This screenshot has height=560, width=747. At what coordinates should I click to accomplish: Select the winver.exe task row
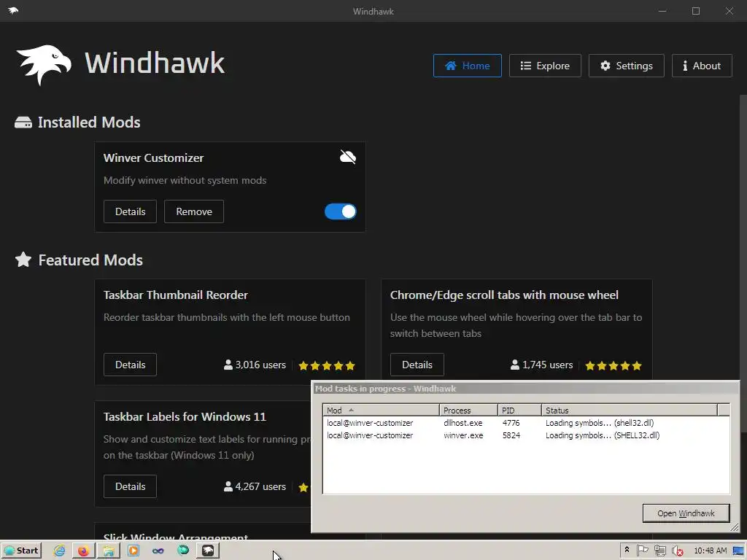pyautogui.click(x=526, y=435)
